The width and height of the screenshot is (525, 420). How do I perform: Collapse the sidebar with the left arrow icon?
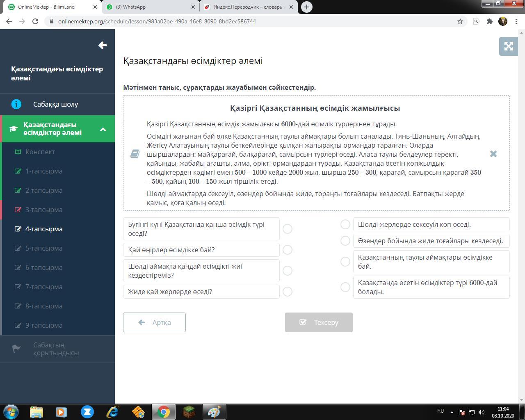[103, 45]
